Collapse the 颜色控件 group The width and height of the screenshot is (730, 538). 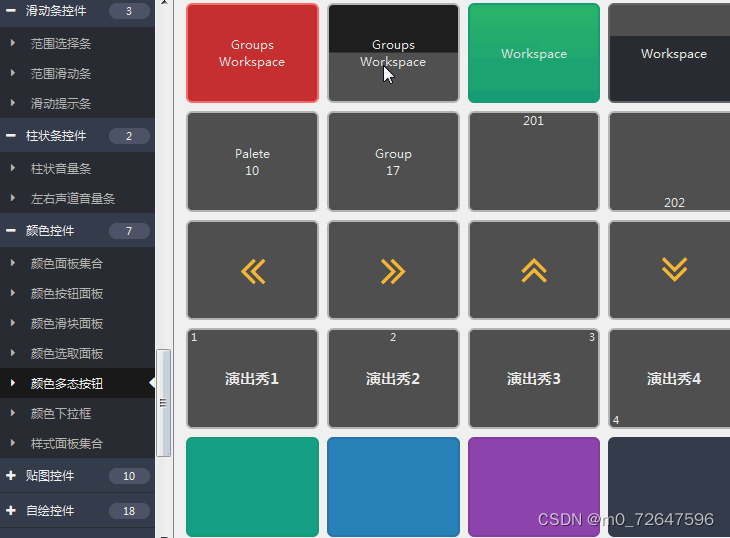[x=11, y=231]
